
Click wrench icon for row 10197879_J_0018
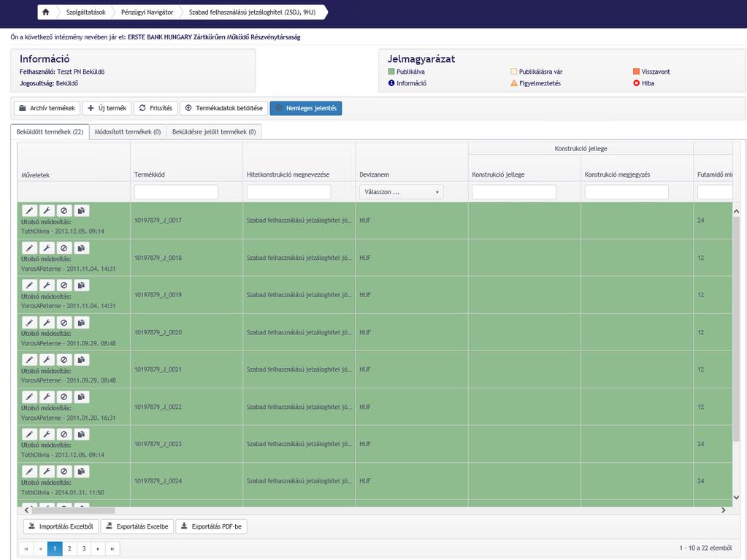47,248
